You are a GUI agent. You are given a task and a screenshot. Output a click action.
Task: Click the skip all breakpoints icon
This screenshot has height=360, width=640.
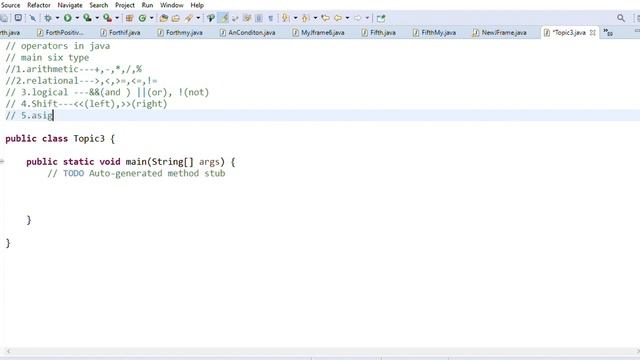point(32,18)
